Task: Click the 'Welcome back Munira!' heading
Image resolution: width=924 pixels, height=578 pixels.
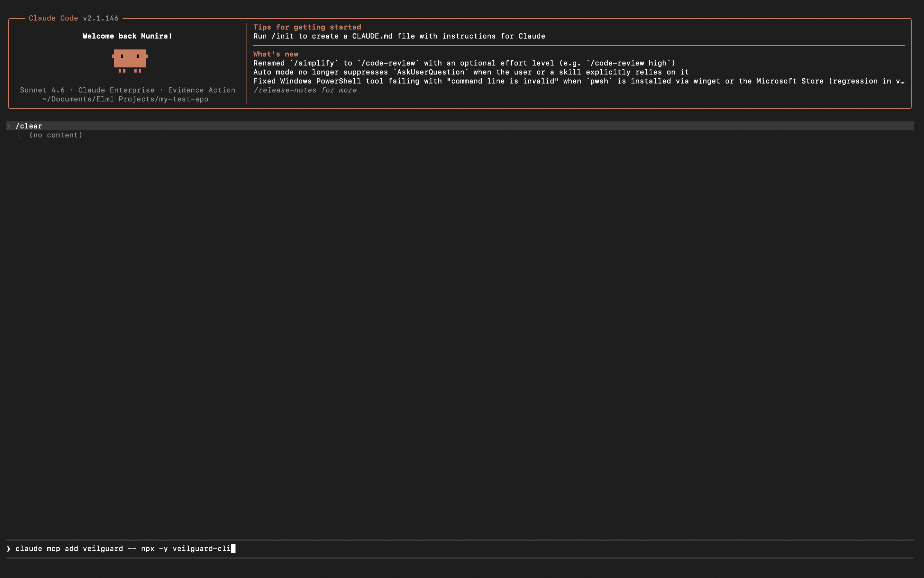Action: pos(127,36)
